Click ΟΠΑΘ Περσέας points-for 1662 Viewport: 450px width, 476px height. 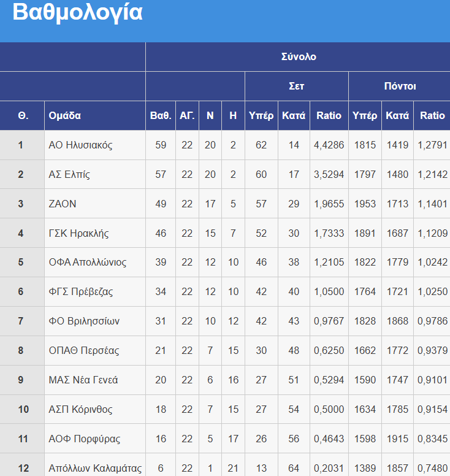point(365,351)
